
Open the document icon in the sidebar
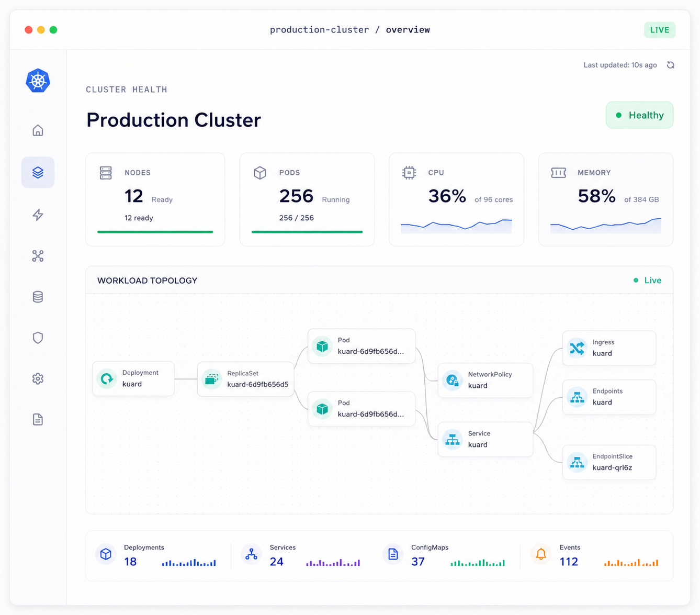[x=38, y=419]
